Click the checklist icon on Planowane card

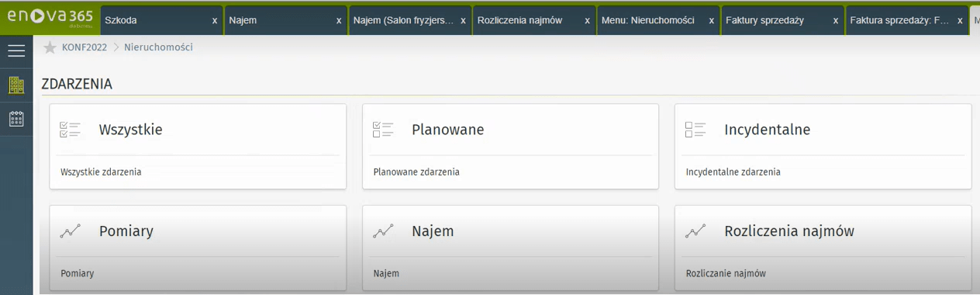click(x=383, y=130)
